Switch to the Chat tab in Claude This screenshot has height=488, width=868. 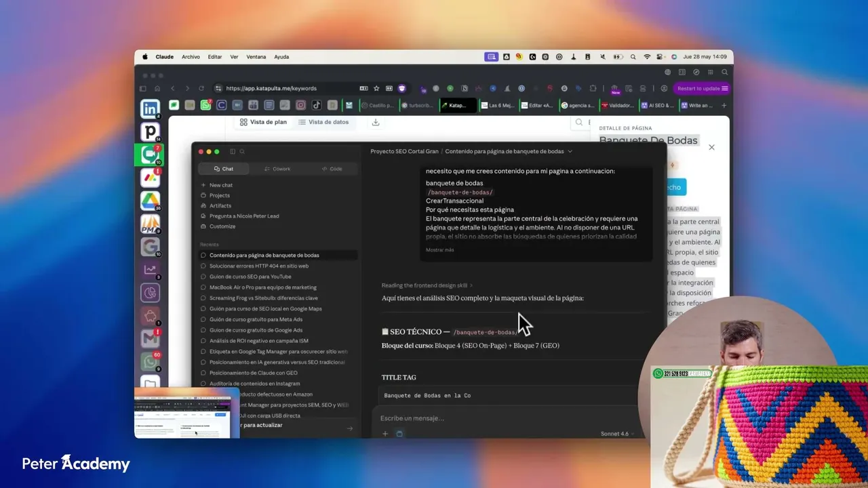pos(224,169)
